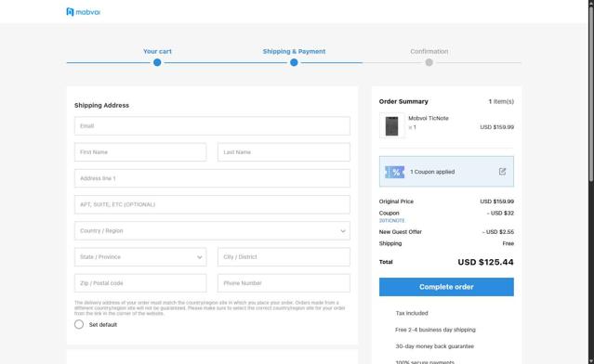The image size is (594, 364).
Task: Click Free 2-4 business day shipping text
Action: click(x=435, y=330)
